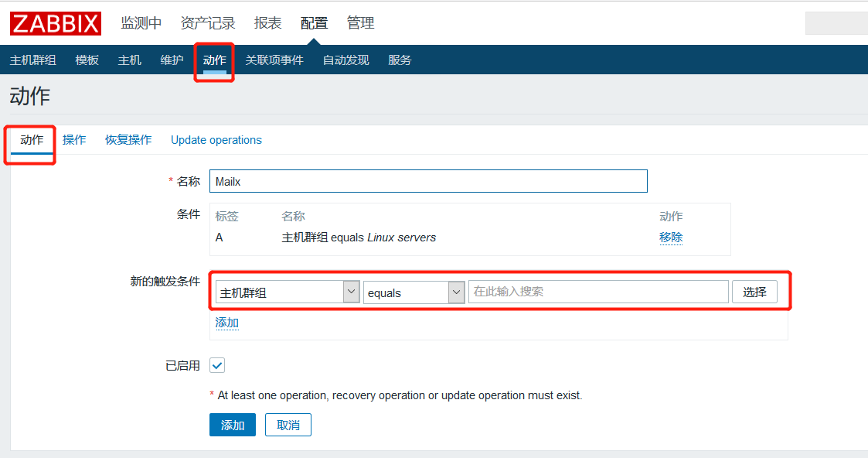Open the 管理 top menu
The width and height of the screenshot is (868, 458).
[x=360, y=23]
